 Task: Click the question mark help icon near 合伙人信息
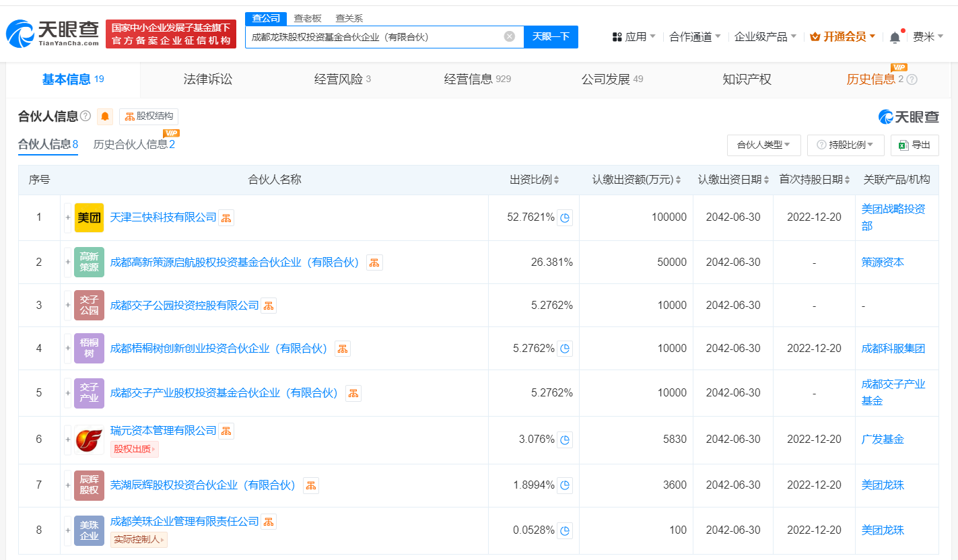pyautogui.click(x=85, y=116)
